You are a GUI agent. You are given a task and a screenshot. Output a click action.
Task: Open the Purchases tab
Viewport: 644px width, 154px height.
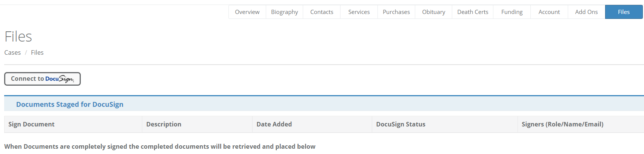[396, 12]
